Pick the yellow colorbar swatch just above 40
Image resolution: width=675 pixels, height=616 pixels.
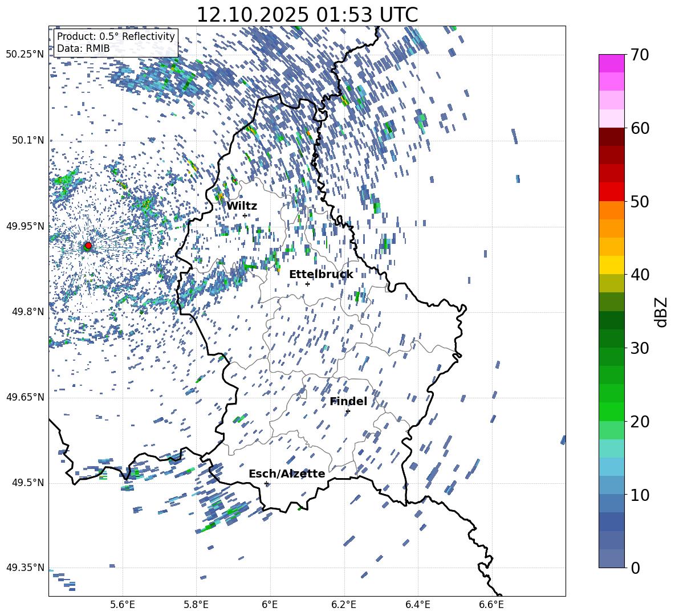tap(611, 265)
